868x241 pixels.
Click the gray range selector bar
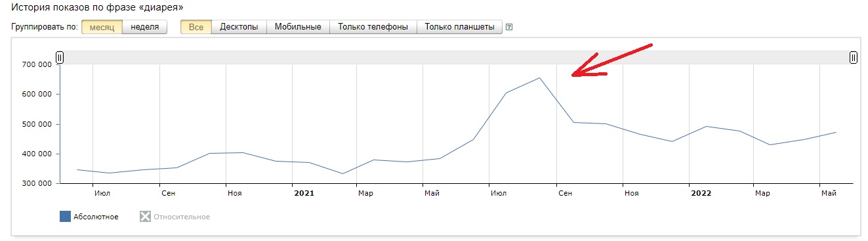tap(457, 58)
